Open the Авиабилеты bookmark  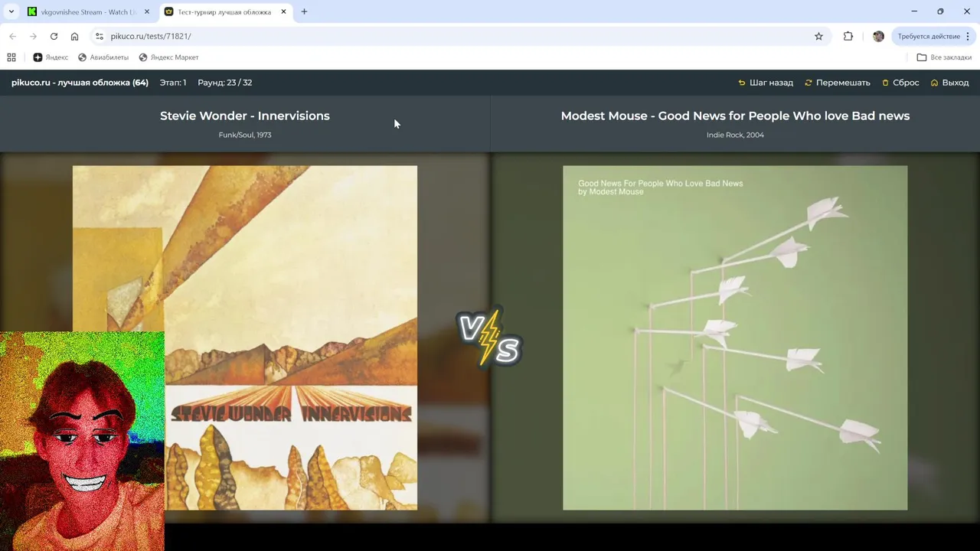pyautogui.click(x=103, y=57)
